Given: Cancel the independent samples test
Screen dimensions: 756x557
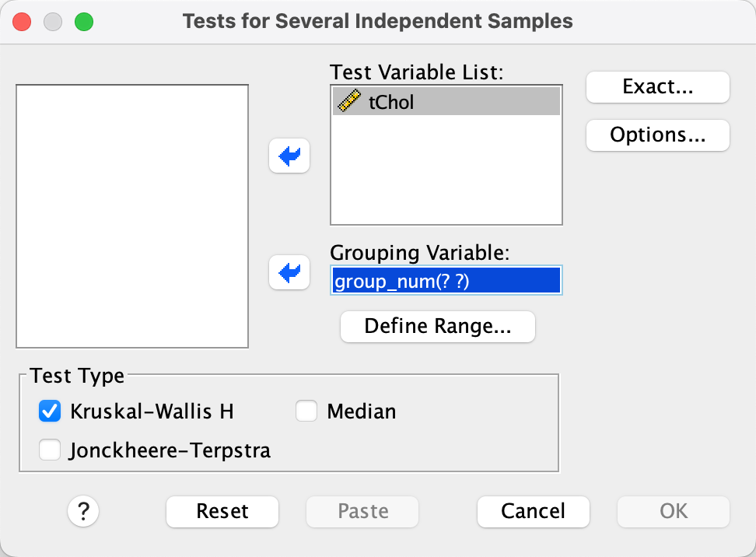Looking at the screenshot, I should (x=534, y=511).
